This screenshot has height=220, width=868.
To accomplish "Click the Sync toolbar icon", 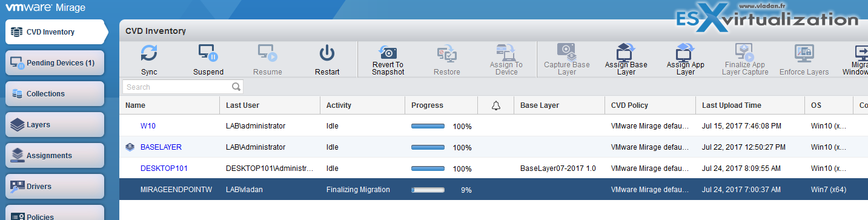I will pos(149,53).
